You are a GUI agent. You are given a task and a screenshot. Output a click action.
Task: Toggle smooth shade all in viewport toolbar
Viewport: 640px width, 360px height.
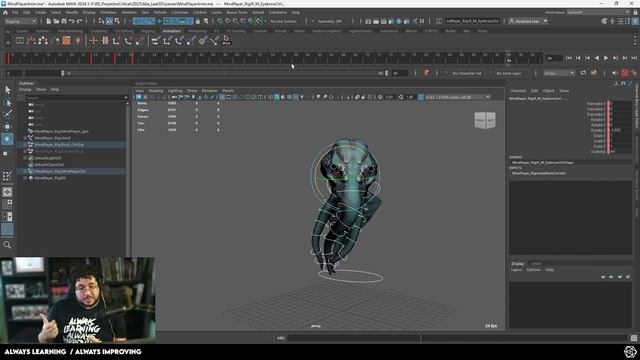click(276, 97)
